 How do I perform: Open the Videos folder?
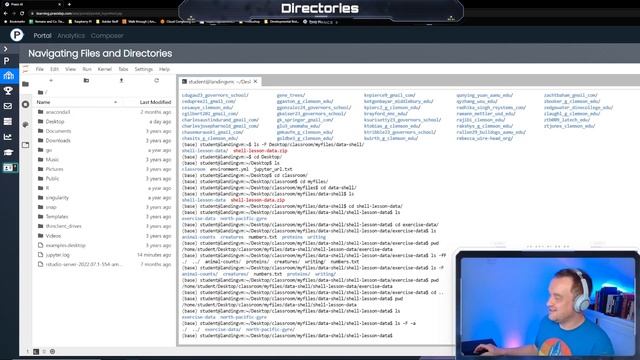104,236
